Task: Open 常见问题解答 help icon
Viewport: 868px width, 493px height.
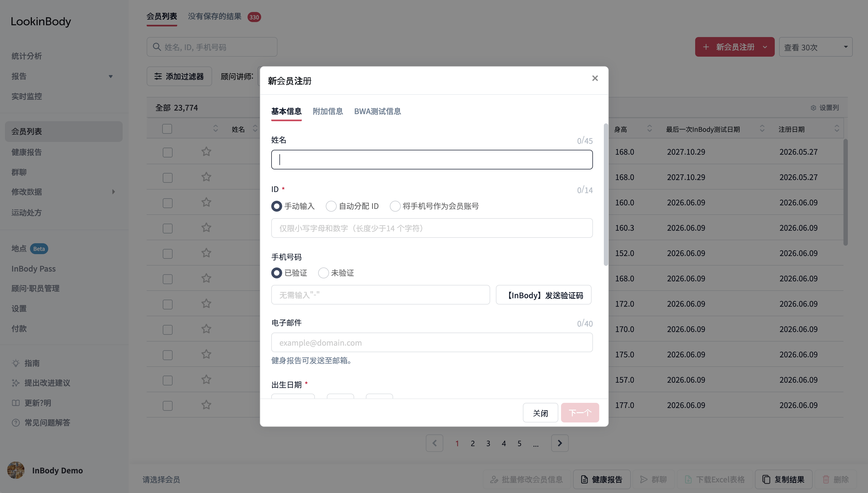Action: coord(16,422)
